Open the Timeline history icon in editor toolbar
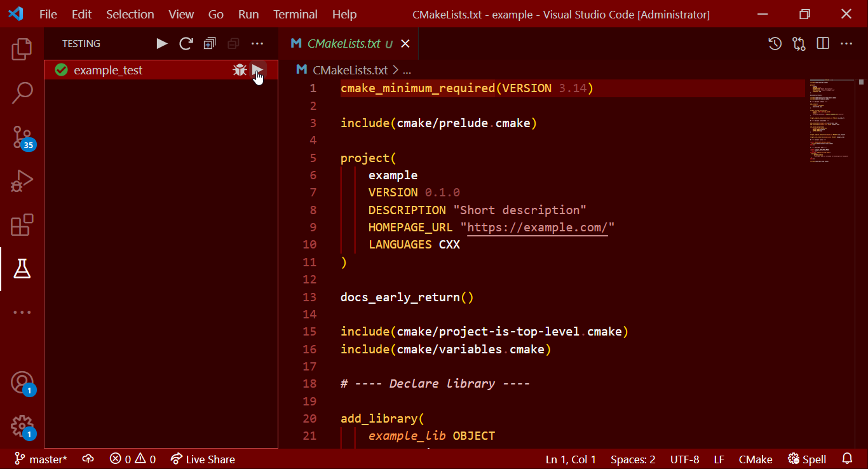Screen dimensions: 868x469 (774, 43)
